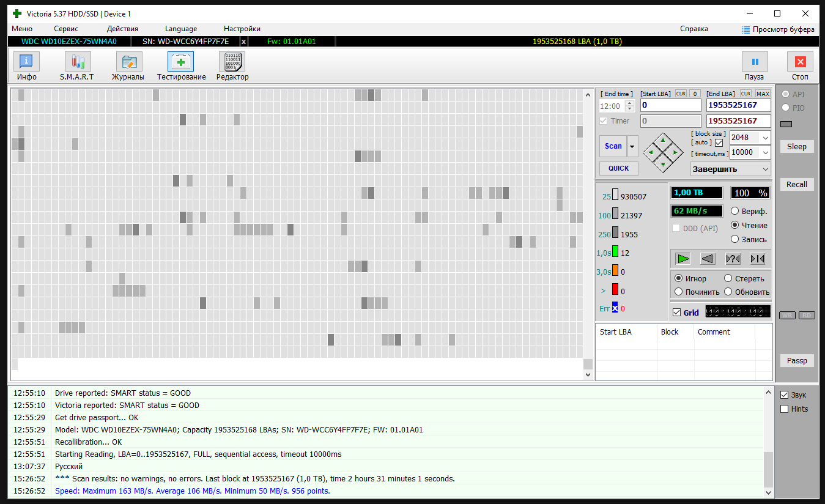Click the Start LBA column header
The height and width of the screenshot is (504, 825).
click(x=626, y=332)
